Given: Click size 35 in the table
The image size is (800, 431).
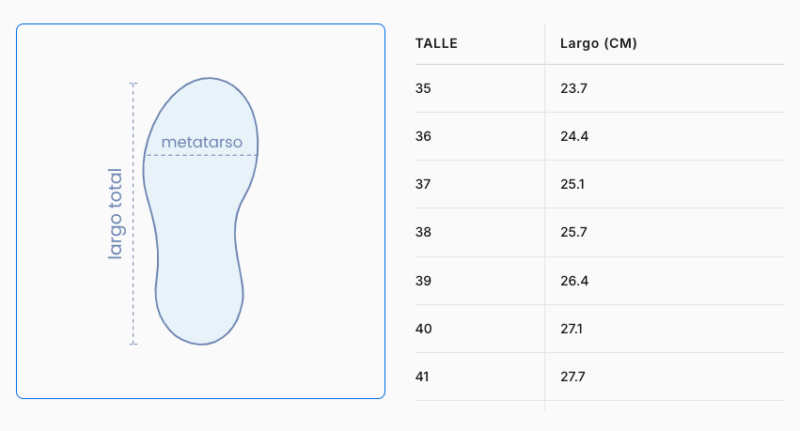Looking at the screenshot, I should click(x=423, y=88).
